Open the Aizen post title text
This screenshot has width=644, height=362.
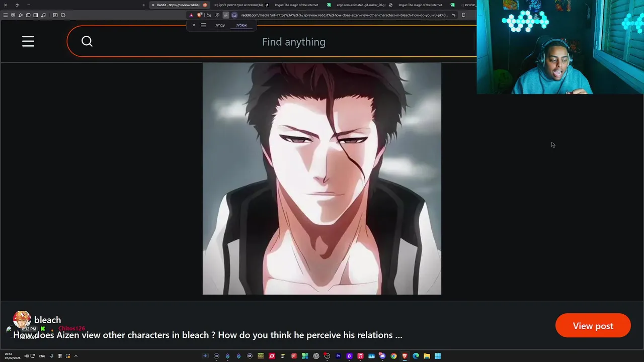pyautogui.click(x=207, y=335)
